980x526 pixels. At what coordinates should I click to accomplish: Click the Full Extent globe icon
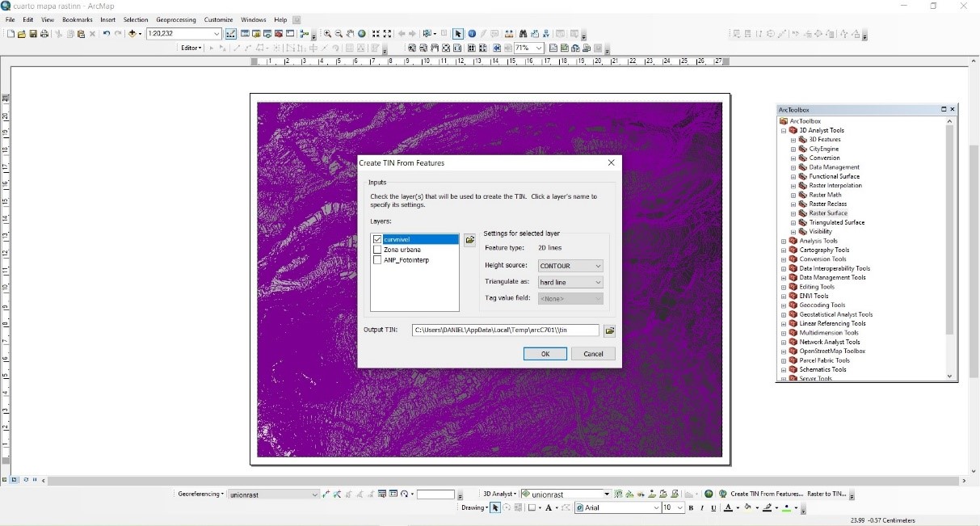(x=362, y=34)
